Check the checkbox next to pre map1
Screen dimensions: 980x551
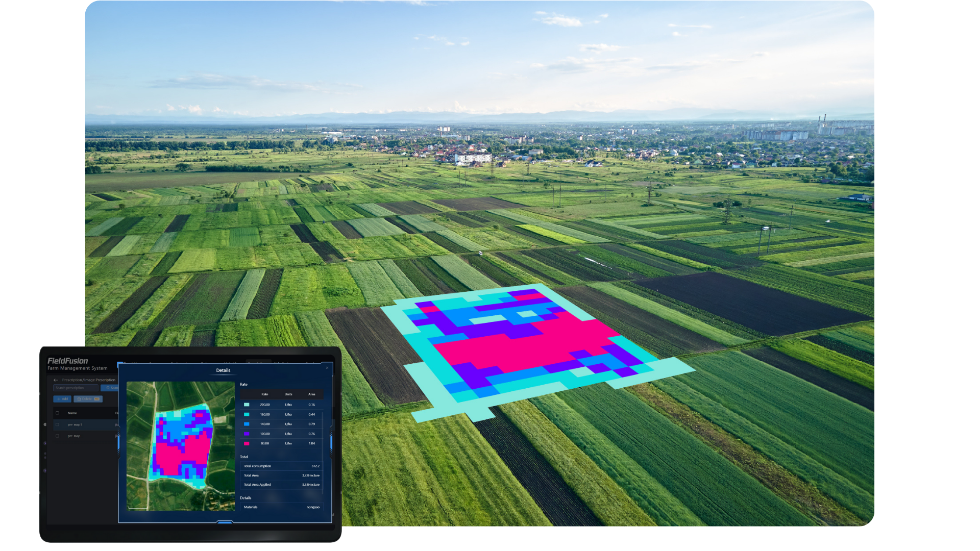57,424
